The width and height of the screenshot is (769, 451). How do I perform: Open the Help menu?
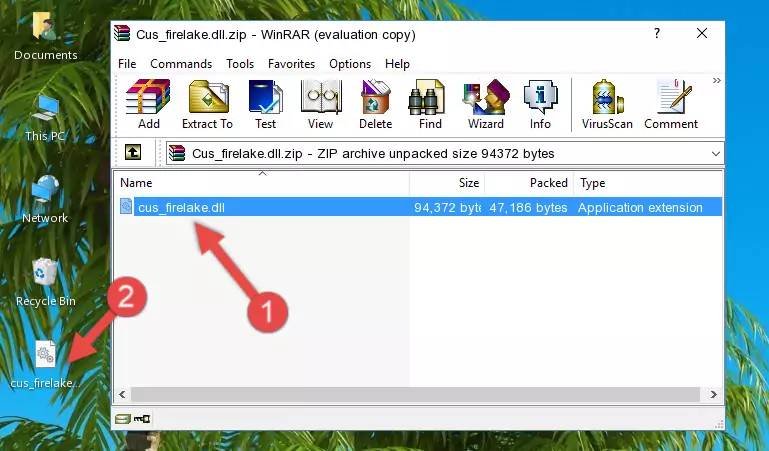click(x=397, y=64)
